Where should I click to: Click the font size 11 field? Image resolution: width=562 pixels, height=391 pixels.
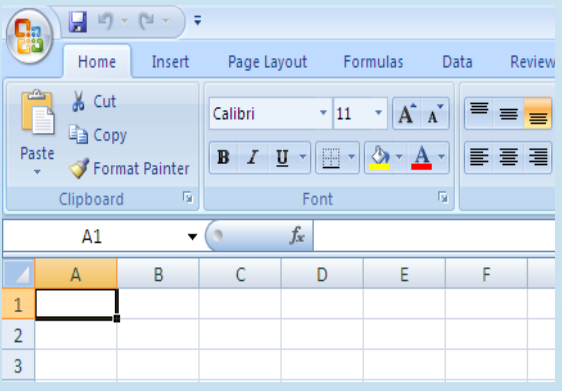[x=353, y=114]
